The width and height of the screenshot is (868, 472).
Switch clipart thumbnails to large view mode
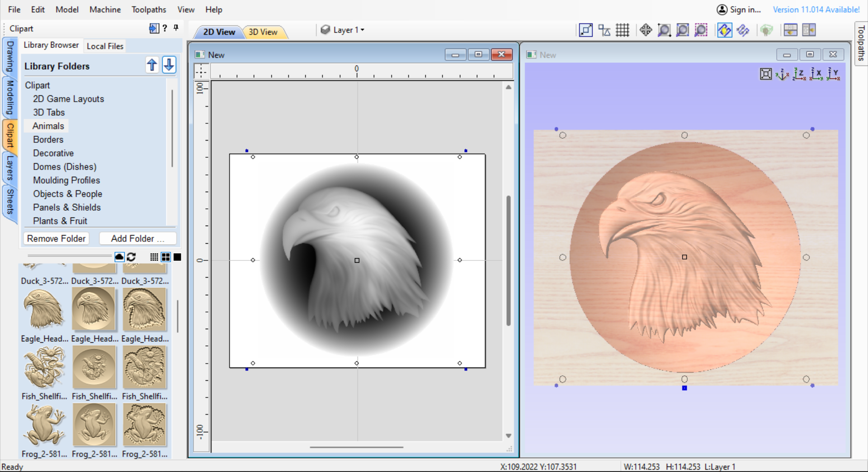point(177,257)
